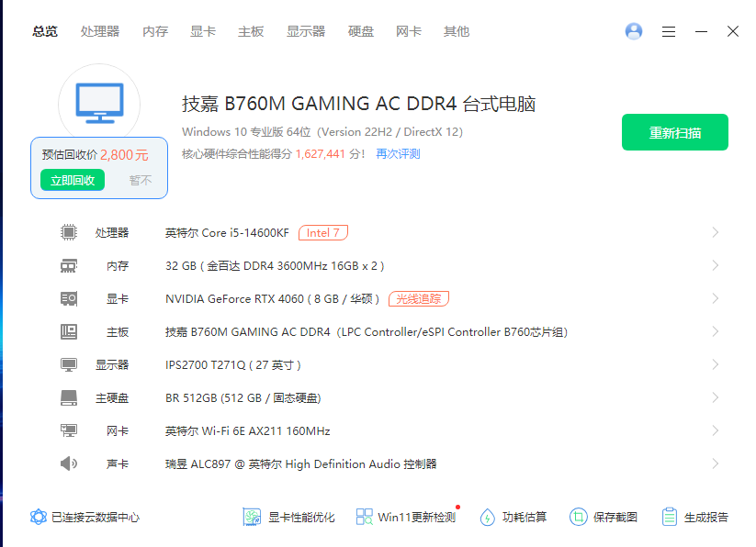This screenshot has height=547, width=756.
Task: Click the 技嘉 B760M GAMING AC DDR4 台式电脑 title
Action: click(x=359, y=104)
